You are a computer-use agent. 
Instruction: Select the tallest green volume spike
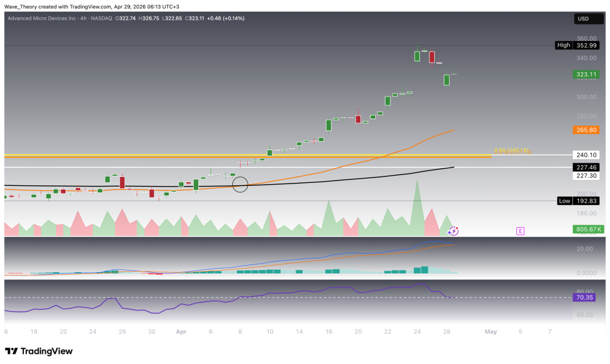coord(417,203)
